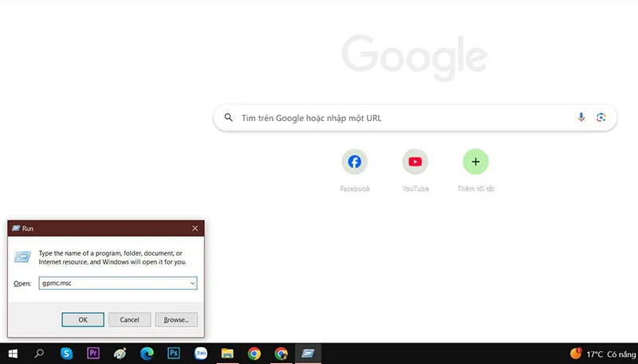Click the Google search box
The image size is (638, 364).
(x=399, y=118)
